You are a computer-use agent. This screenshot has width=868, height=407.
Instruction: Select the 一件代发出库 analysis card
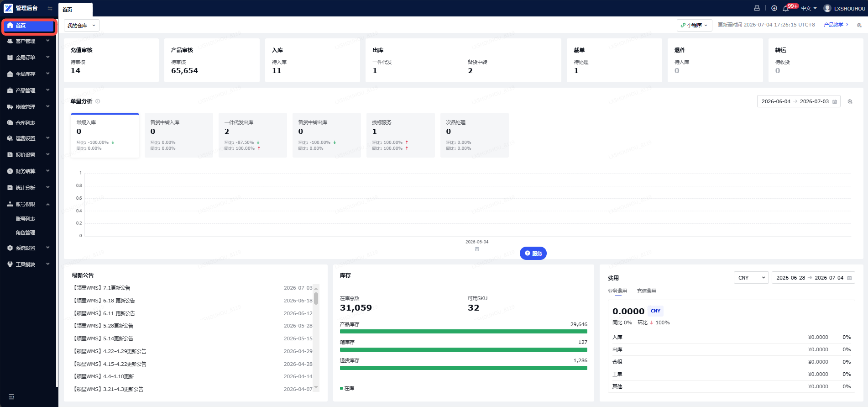(x=253, y=135)
